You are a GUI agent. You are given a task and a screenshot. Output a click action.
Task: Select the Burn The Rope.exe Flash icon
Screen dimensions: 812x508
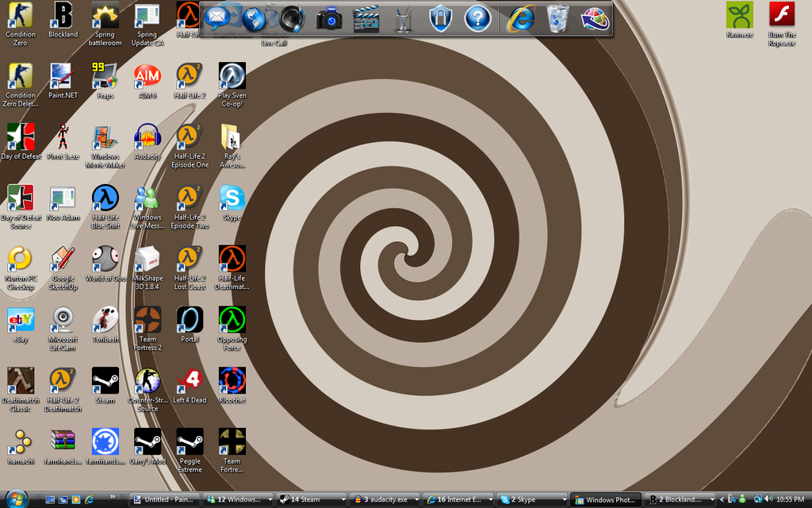click(782, 25)
